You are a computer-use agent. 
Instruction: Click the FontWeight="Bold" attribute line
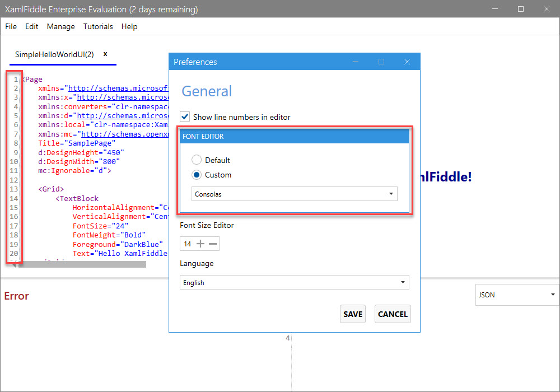point(109,235)
